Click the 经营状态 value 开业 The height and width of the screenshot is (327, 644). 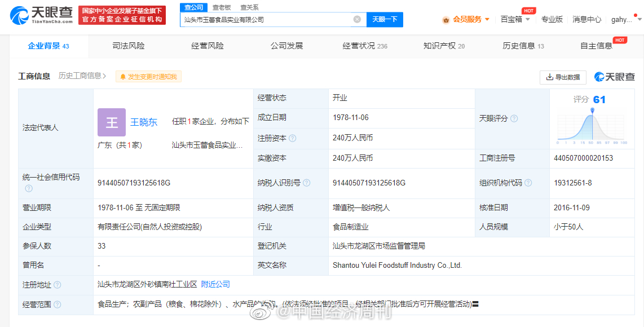[339, 98]
